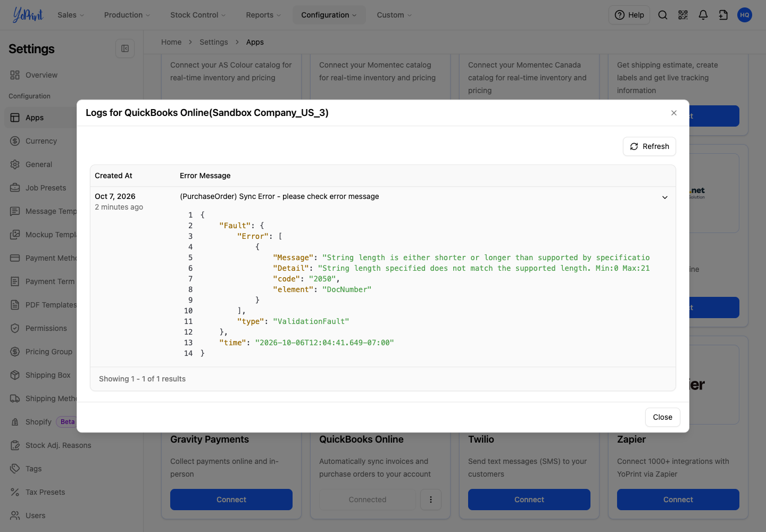Click the Currency dollar icon
Viewport: 766px width, 532px height.
(15, 141)
